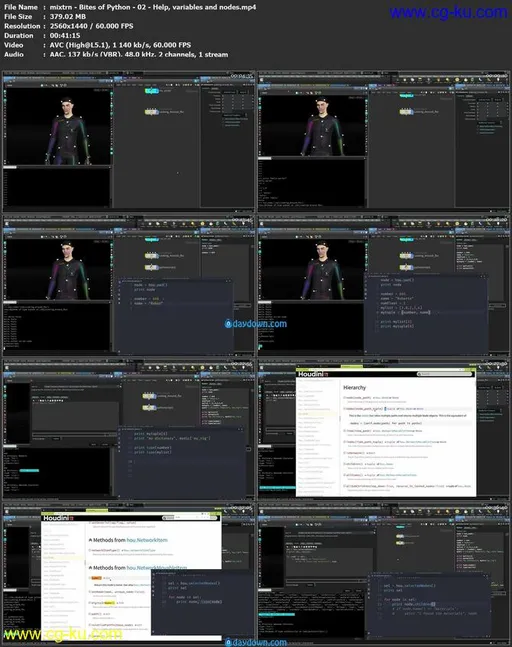Select the resolution value '2560x1440 / 60.000 FPS'

pos(91,26)
